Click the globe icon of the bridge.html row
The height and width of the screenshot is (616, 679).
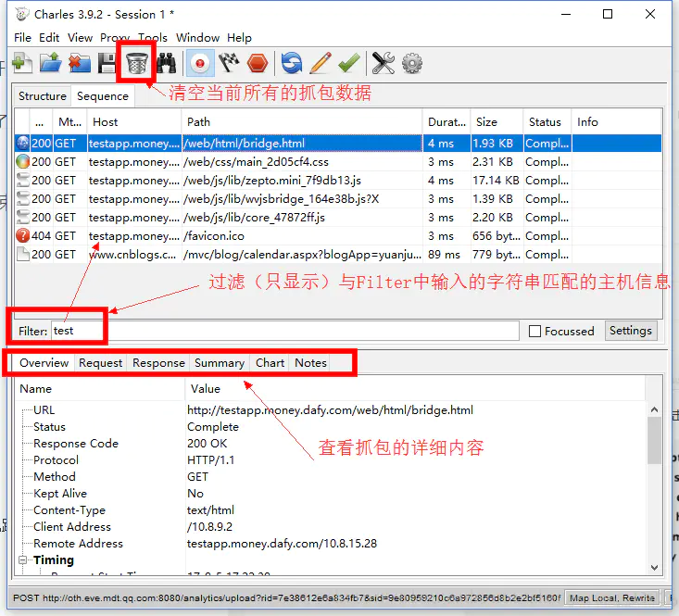[x=22, y=144]
